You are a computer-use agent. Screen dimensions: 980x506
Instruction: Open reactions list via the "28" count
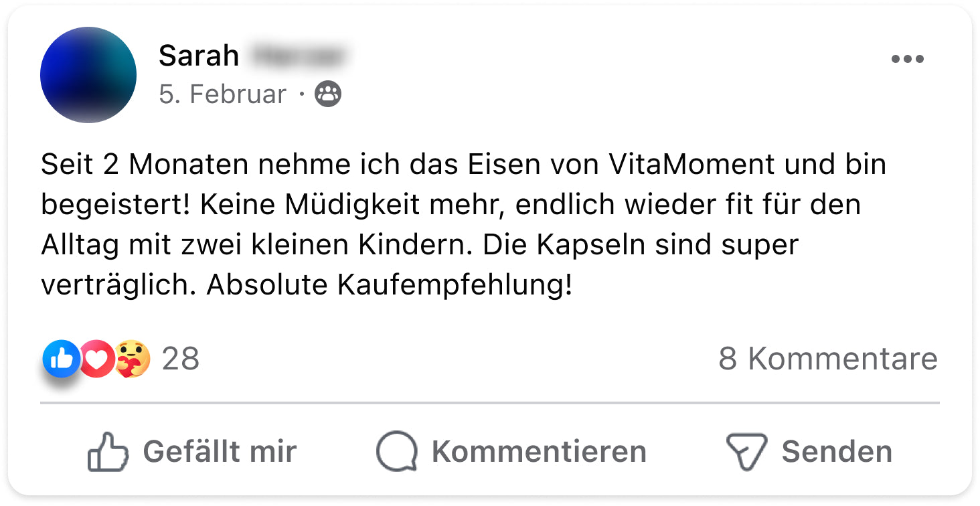point(181,359)
